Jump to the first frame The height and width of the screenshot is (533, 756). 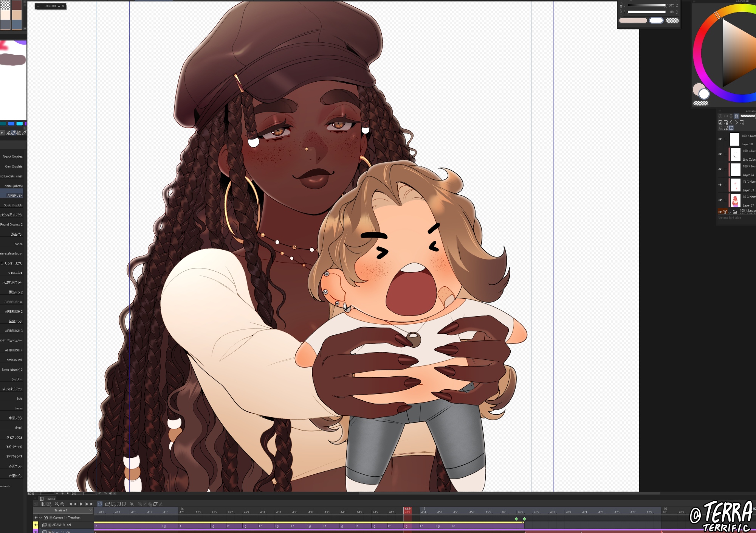click(70, 504)
